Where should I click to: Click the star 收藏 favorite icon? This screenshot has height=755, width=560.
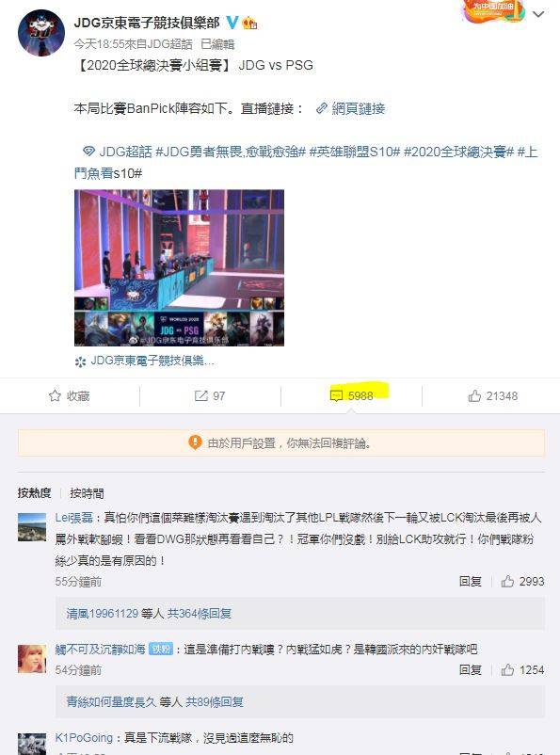(55, 395)
